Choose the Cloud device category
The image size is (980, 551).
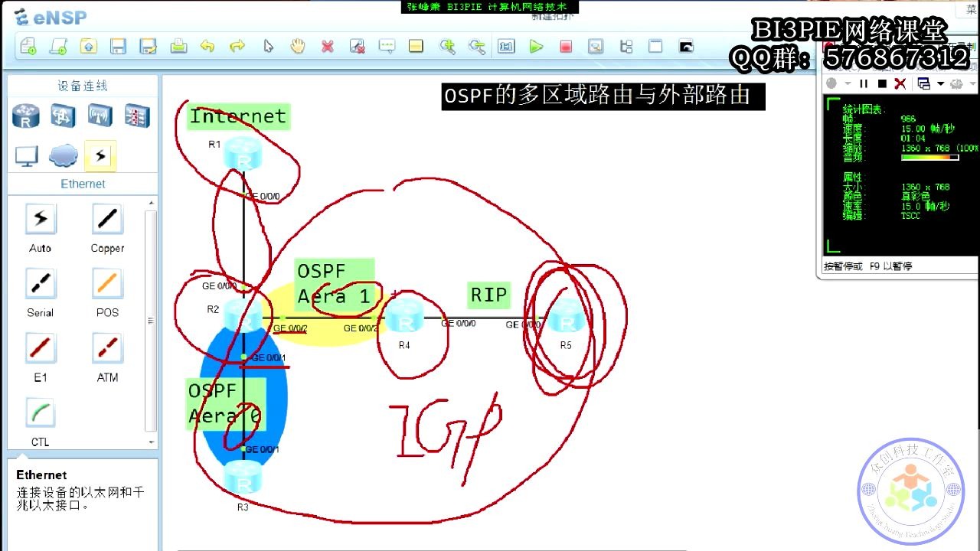click(x=63, y=156)
